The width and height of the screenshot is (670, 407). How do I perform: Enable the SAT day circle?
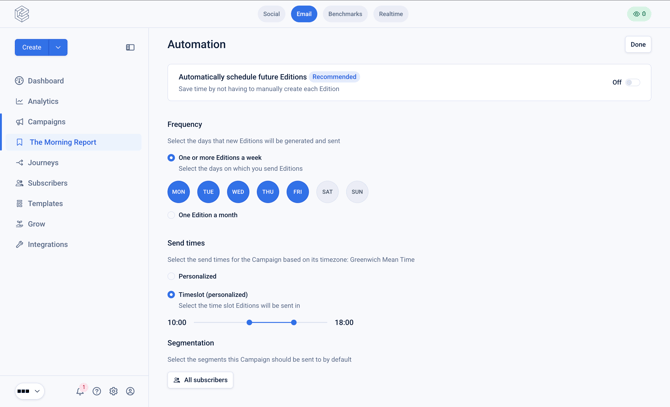tap(327, 192)
